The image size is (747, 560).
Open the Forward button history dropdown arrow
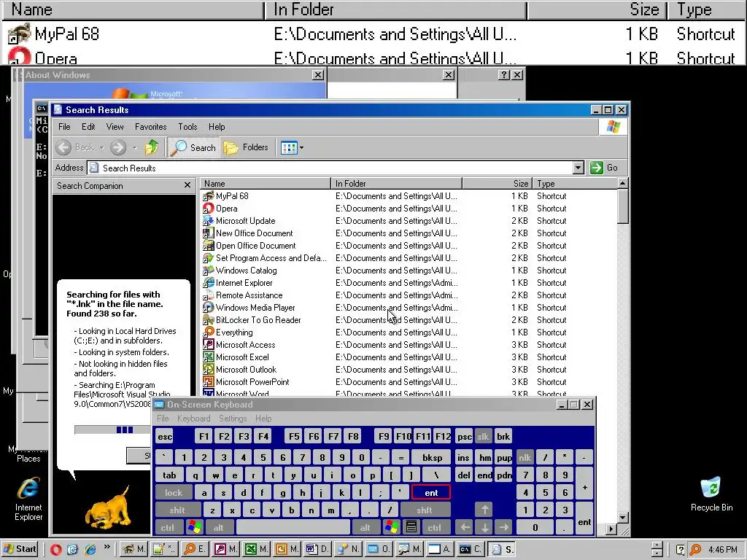tap(135, 148)
